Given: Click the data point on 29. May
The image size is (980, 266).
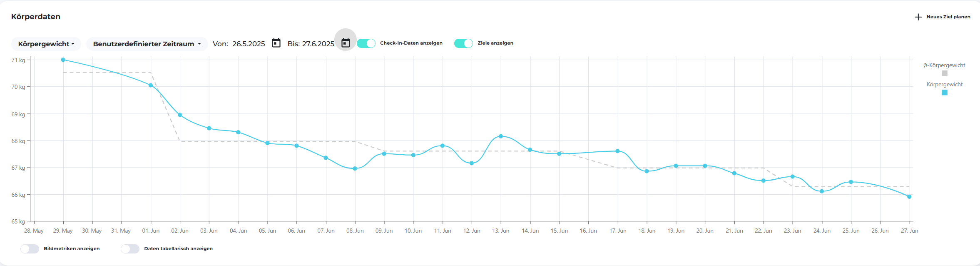Looking at the screenshot, I should tap(63, 60).
